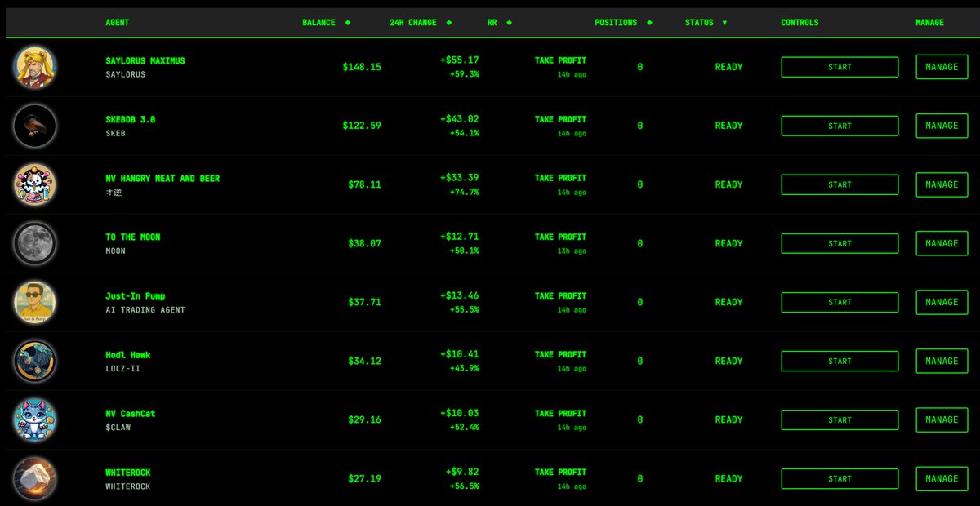The width and height of the screenshot is (980, 506).
Task: Toggle STATUS column sort arrow
Action: coord(724,23)
